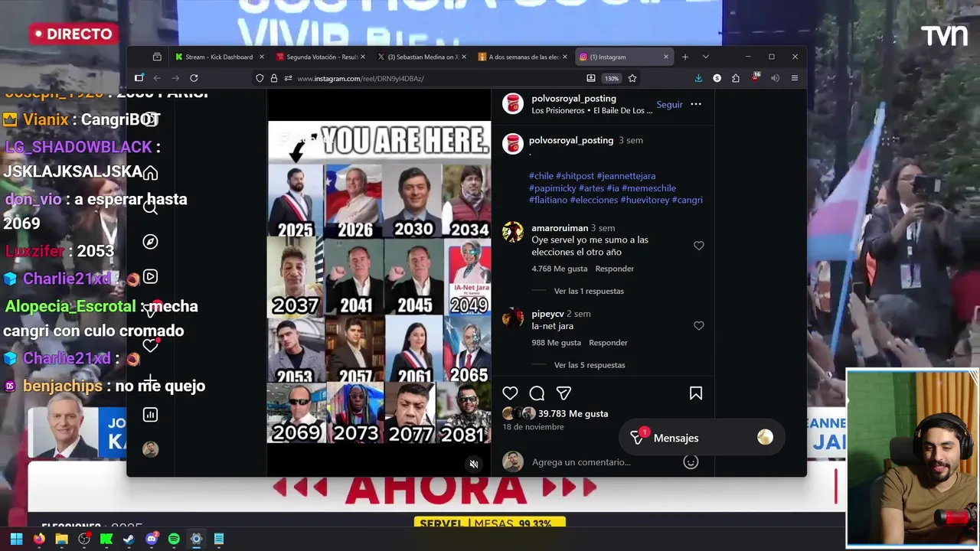Unmute the reel audio
Viewport: 980px width, 551px height.
pyautogui.click(x=474, y=464)
